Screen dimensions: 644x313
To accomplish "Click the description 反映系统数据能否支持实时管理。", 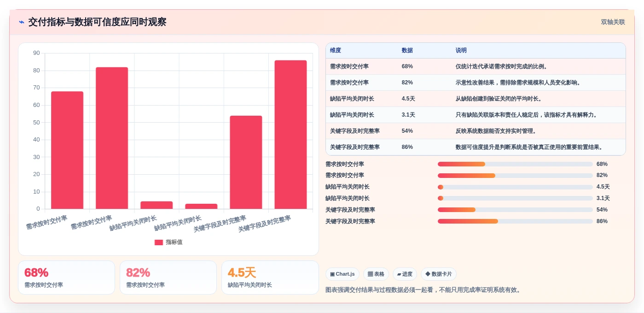I will [x=496, y=131].
